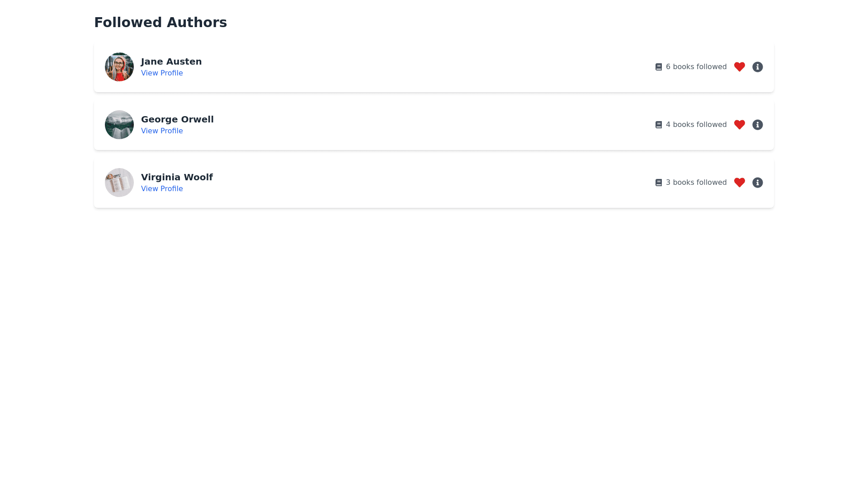Image resolution: width=868 pixels, height=488 pixels.
Task: Click the Jane Austen name heading
Action: (171, 61)
